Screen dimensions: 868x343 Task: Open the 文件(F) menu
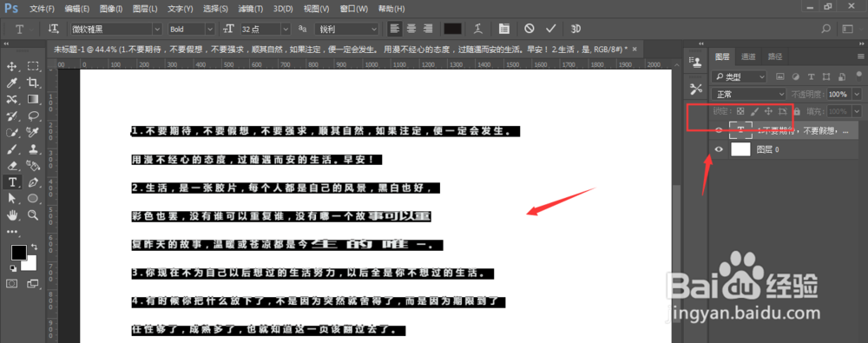pos(42,9)
